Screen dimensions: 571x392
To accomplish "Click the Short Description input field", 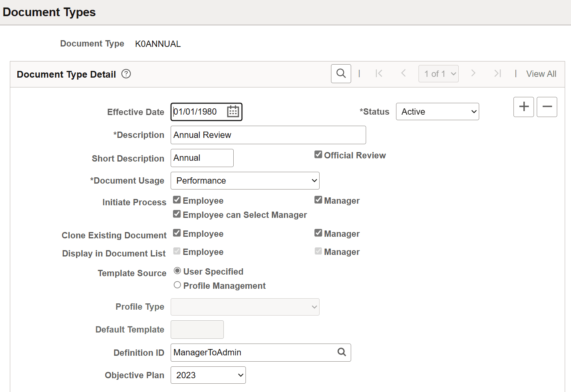I will tap(202, 158).
